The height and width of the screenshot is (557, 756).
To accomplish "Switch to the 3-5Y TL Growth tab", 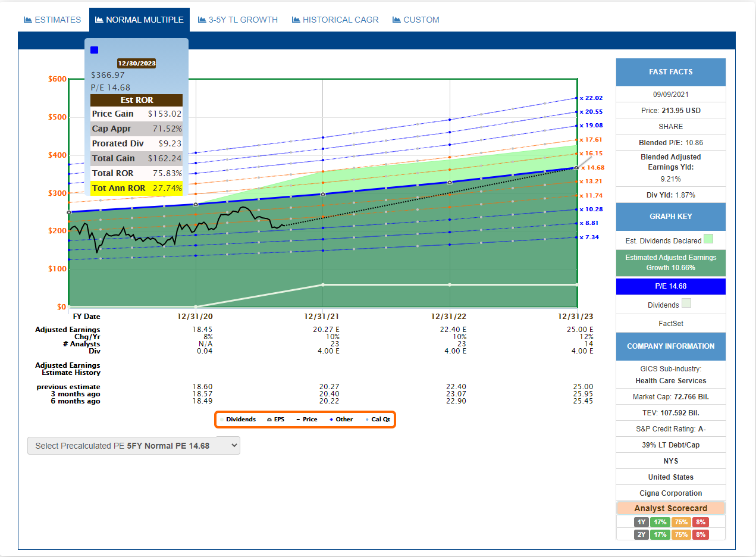I will tap(237, 20).
